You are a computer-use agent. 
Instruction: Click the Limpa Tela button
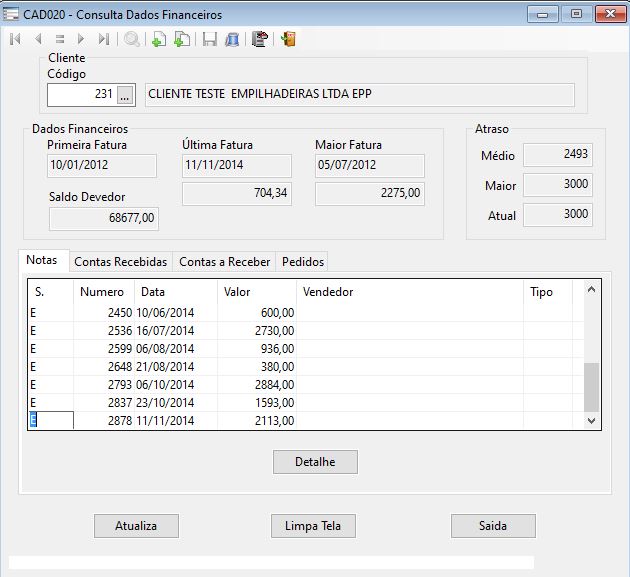(x=313, y=526)
